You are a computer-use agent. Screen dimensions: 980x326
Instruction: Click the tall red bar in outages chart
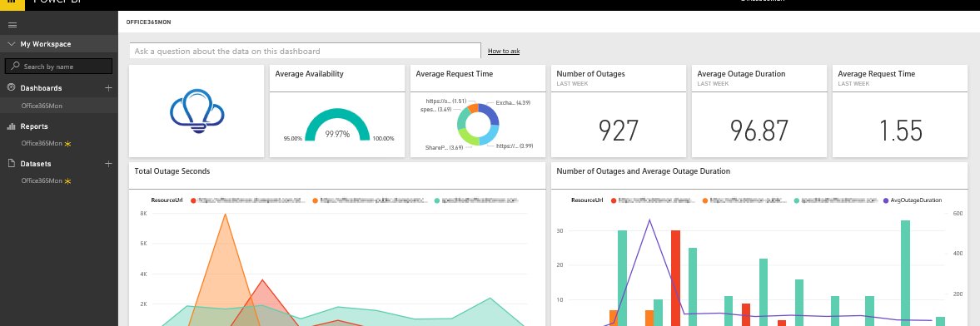pos(675,278)
